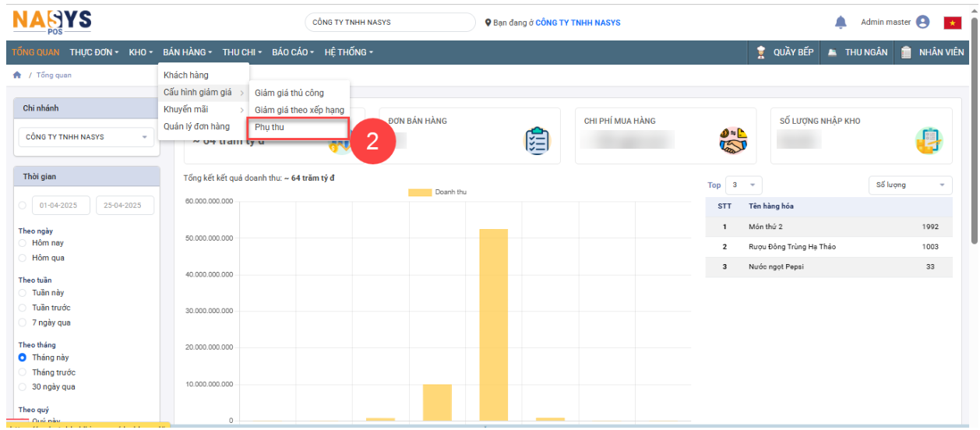Click the Vietnam flag language icon
This screenshot has width=980, height=430.
pyautogui.click(x=952, y=23)
